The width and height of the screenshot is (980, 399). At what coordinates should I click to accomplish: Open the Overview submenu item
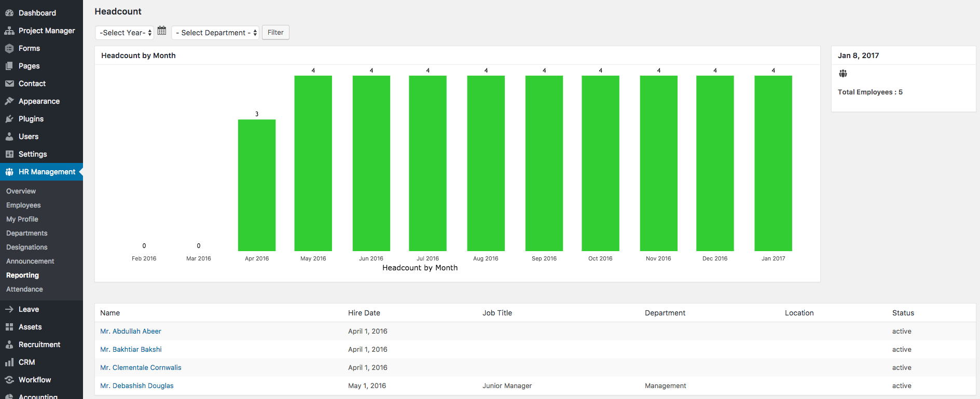tap(21, 191)
